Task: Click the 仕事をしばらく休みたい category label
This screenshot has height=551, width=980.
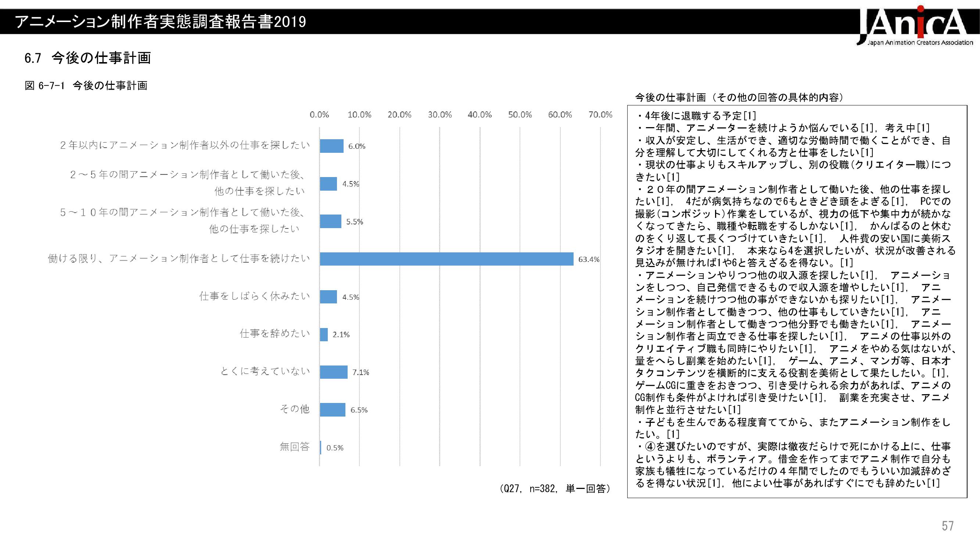Action: pos(255,296)
